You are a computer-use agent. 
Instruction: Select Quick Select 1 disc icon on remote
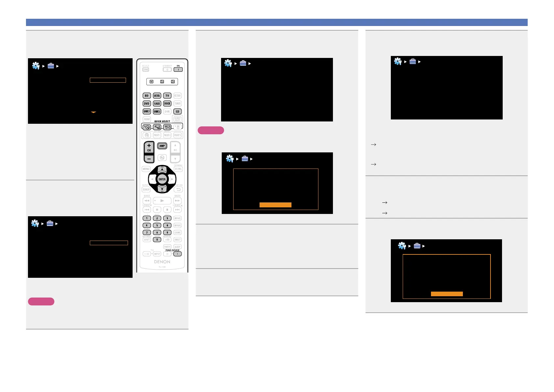tap(147, 127)
